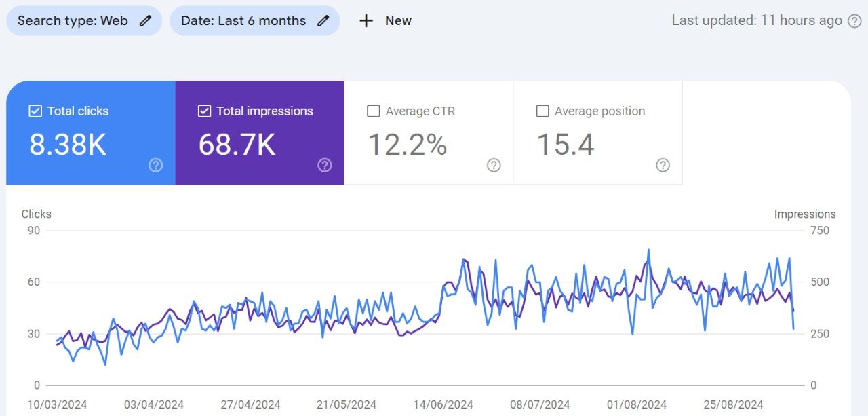868x416 pixels.
Task: Click the pencil icon on Date filter
Action: [x=323, y=21]
